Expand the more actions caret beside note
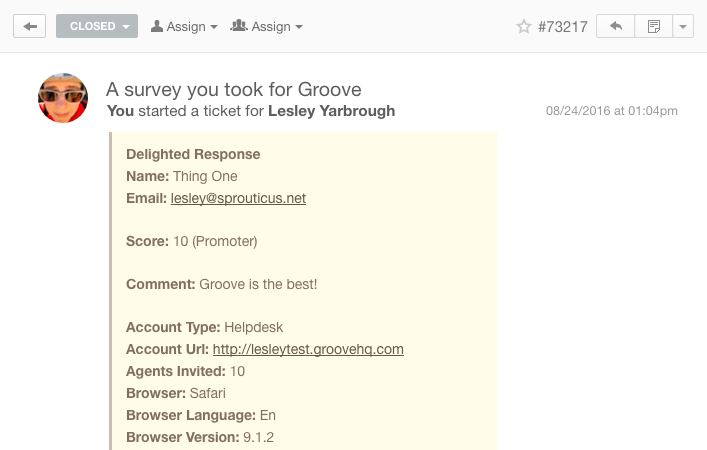Viewport: 707px width, 450px height. (x=683, y=26)
